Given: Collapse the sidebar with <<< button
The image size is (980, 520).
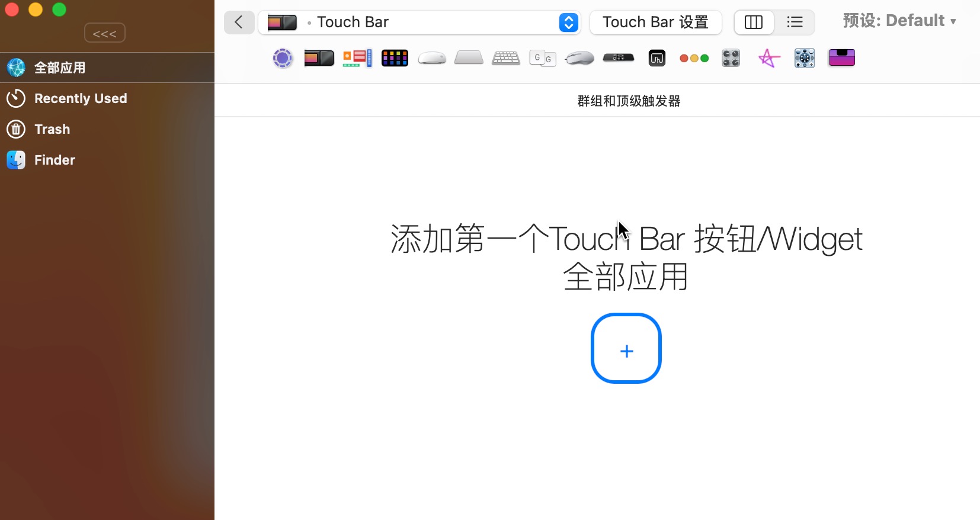Looking at the screenshot, I should [105, 33].
